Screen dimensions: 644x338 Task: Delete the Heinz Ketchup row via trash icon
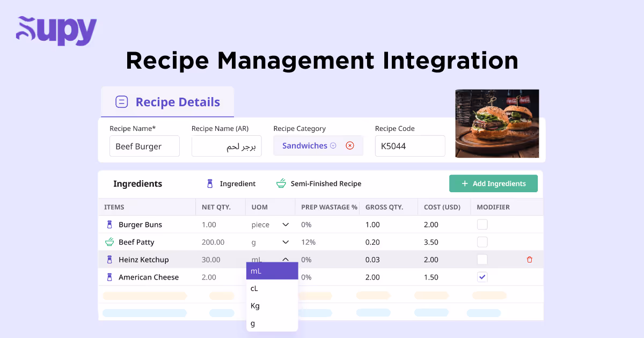pos(529,259)
